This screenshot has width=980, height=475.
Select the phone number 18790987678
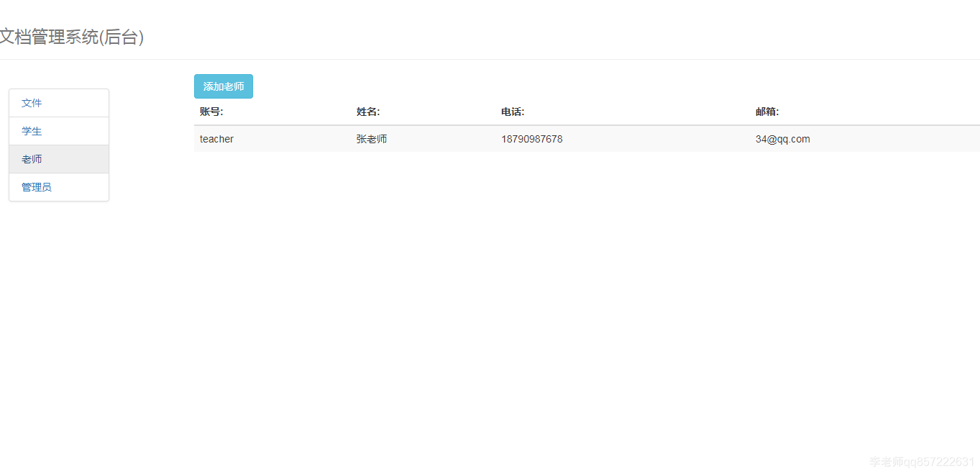532,139
